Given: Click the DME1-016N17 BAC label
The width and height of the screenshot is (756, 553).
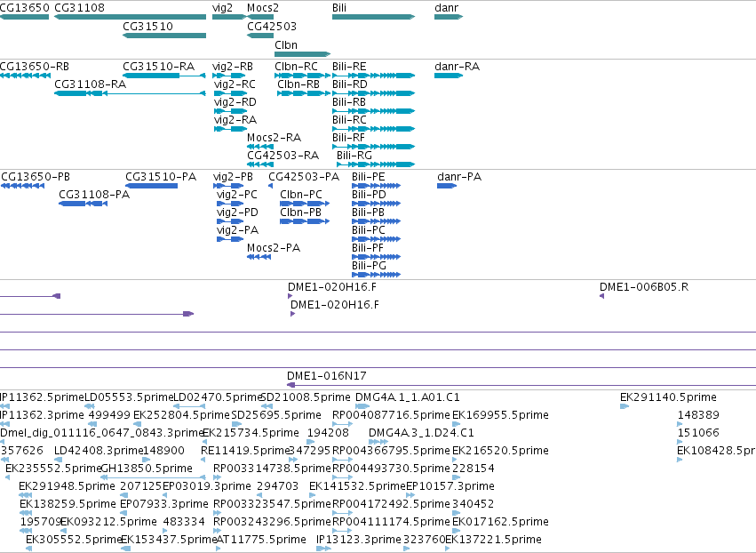Looking at the screenshot, I should (x=326, y=376).
